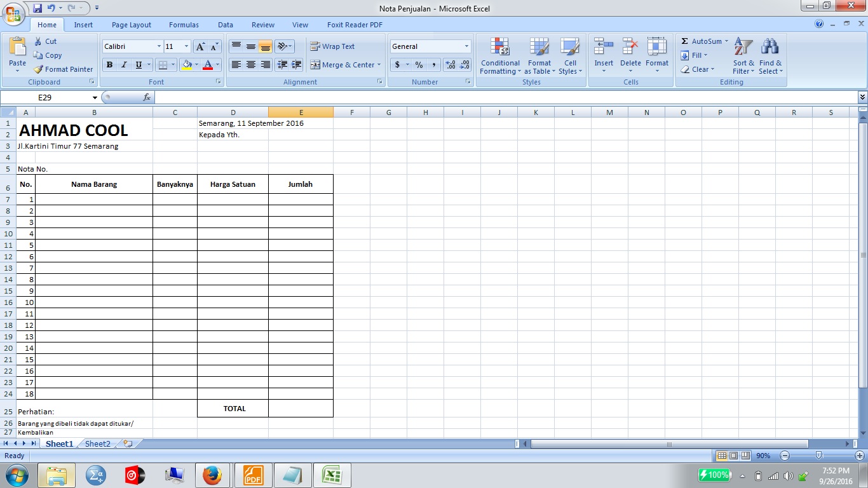Open the Number Format dropdown showing General

tap(430, 46)
